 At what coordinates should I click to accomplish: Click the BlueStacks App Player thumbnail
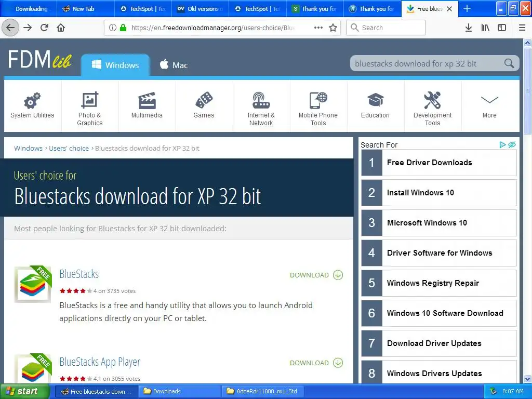pyautogui.click(x=33, y=368)
